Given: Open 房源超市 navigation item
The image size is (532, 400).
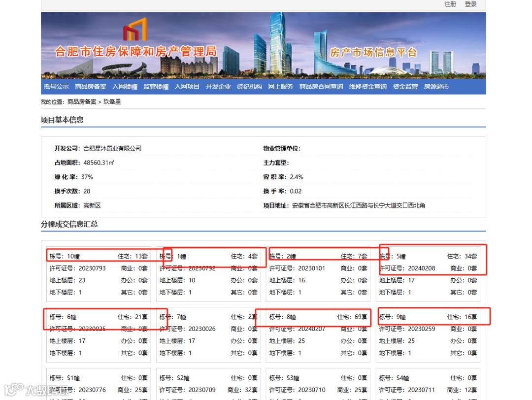Looking at the screenshot, I should (436, 87).
